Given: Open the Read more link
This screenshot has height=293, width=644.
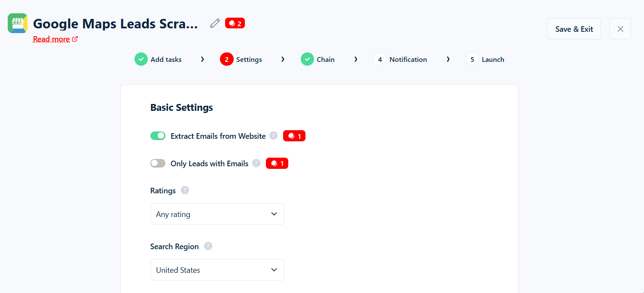Looking at the screenshot, I should pos(55,39).
